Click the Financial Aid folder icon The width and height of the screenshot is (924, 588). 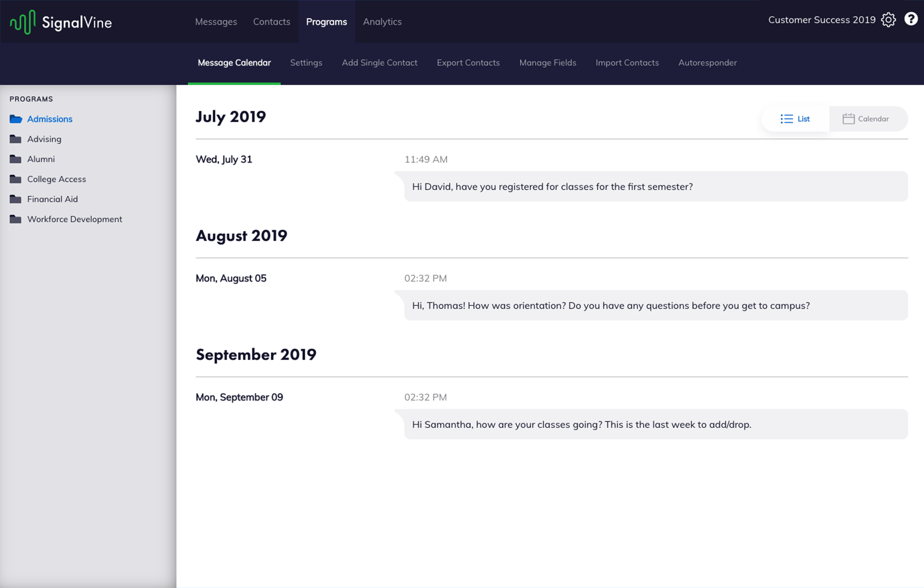point(16,199)
